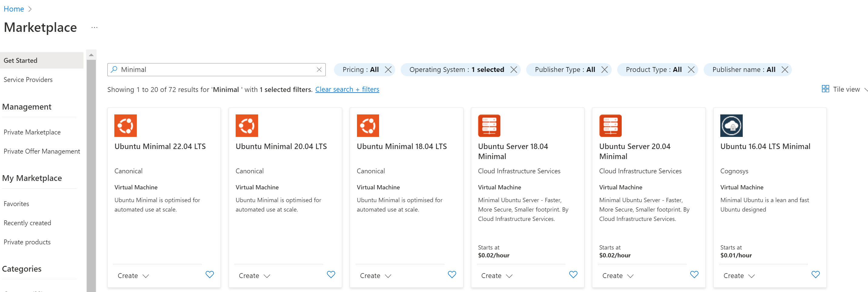The image size is (868, 292).
Task: Open Ubuntu 16.04 LTS Minimal title
Action: click(x=765, y=146)
